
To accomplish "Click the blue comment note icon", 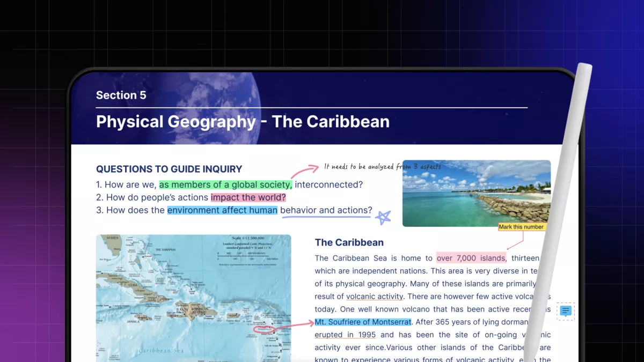I will (565, 311).
